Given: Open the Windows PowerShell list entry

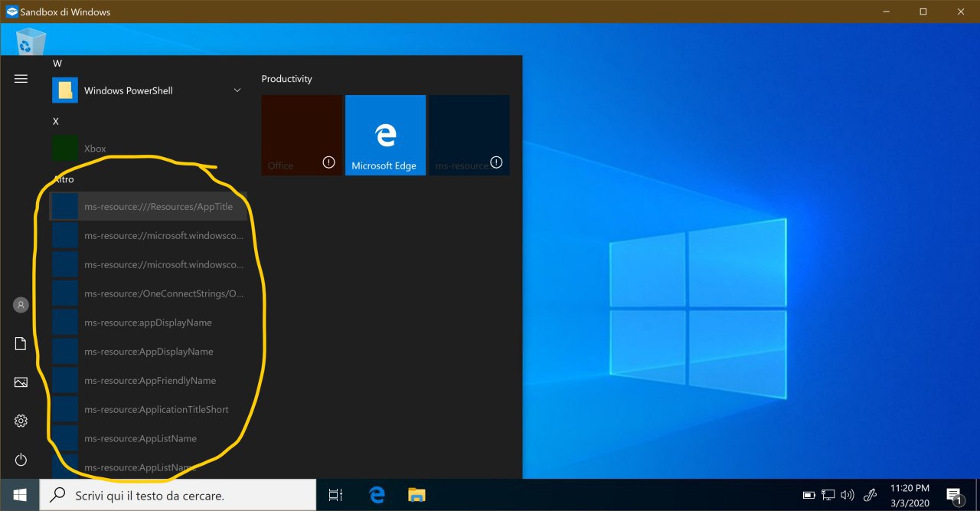Looking at the screenshot, I should point(148,90).
